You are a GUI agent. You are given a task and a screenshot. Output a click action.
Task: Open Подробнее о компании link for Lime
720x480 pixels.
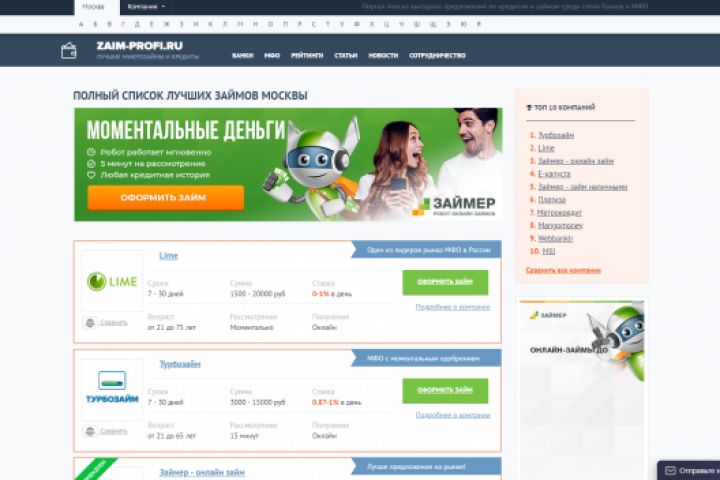453,307
